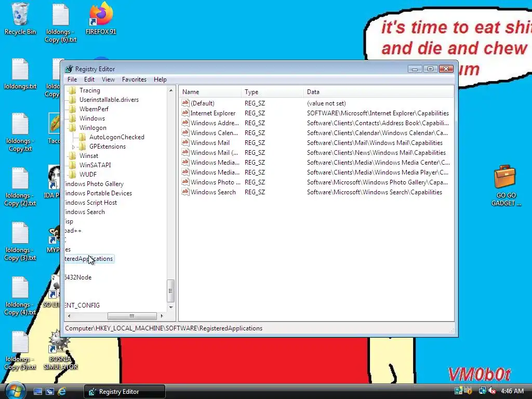The image size is (532, 399).
Task: Select Windows Photo Gallery key in tree
Action: [x=94, y=184]
